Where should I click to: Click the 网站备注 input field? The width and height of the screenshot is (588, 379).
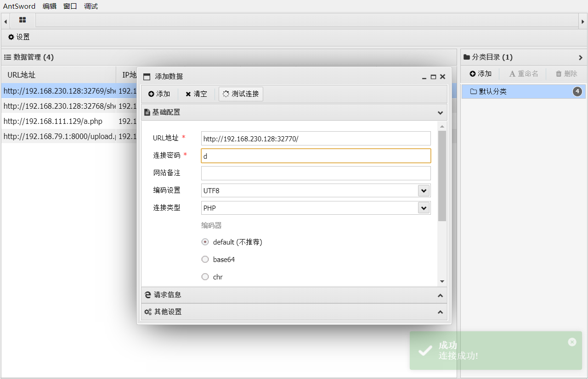click(316, 173)
